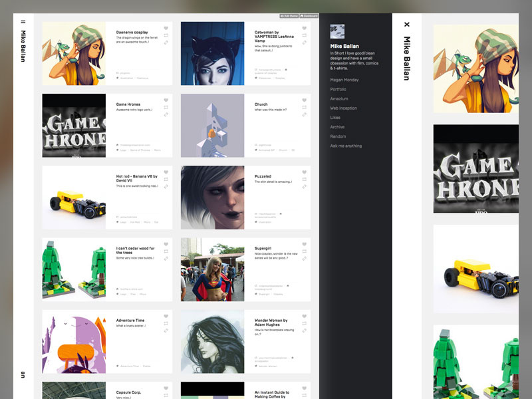Like the Game Hrones post
The image size is (532, 399).
[166, 100]
